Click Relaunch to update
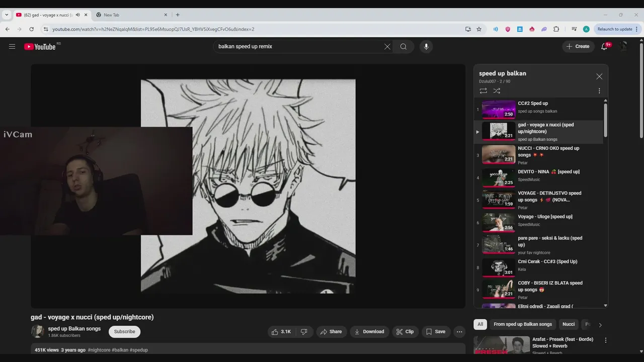The height and width of the screenshot is (362, 644). (617, 29)
